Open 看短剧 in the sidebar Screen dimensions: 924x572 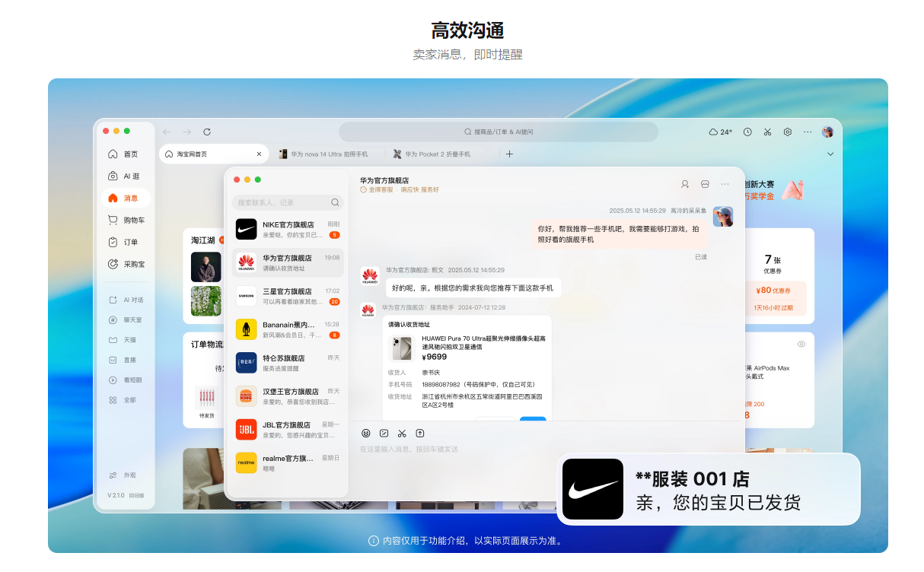coord(125,380)
